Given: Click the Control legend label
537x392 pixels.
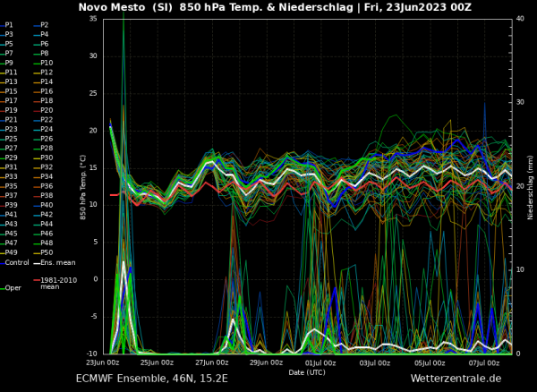Looking at the screenshot, I should (17, 262).
